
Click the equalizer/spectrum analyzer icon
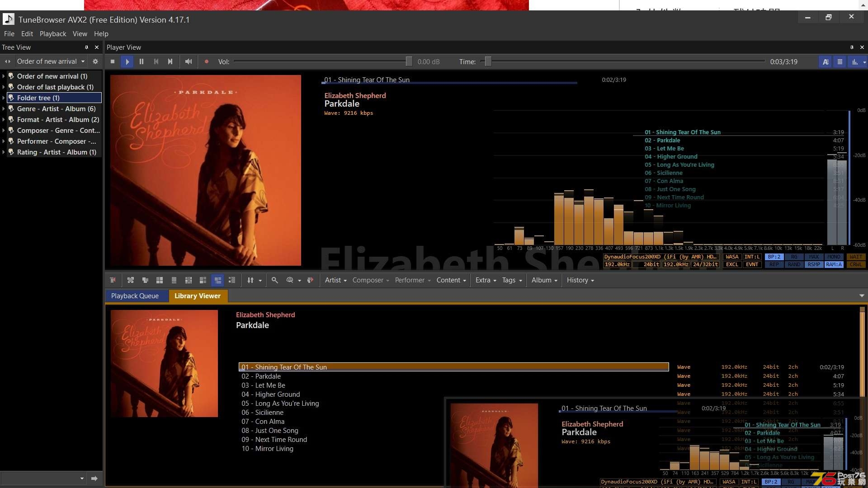pos(854,61)
